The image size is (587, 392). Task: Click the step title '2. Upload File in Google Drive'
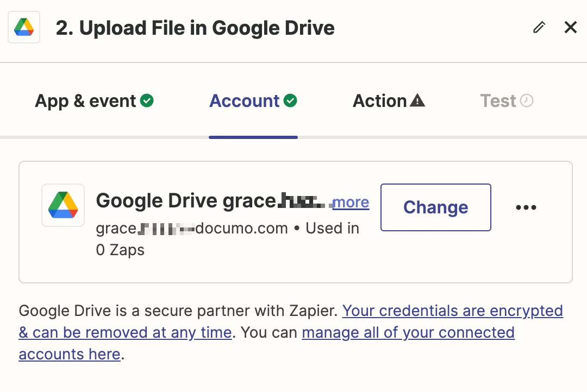pyautogui.click(x=195, y=28)
